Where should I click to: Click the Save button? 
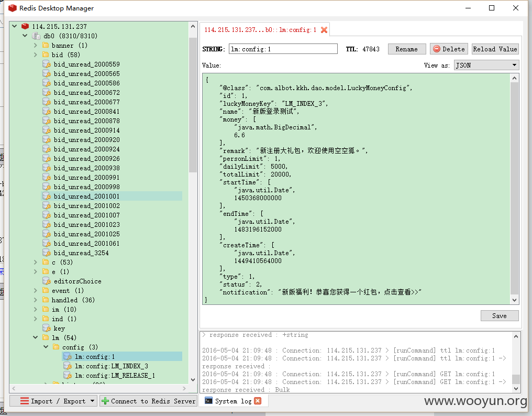500,316
